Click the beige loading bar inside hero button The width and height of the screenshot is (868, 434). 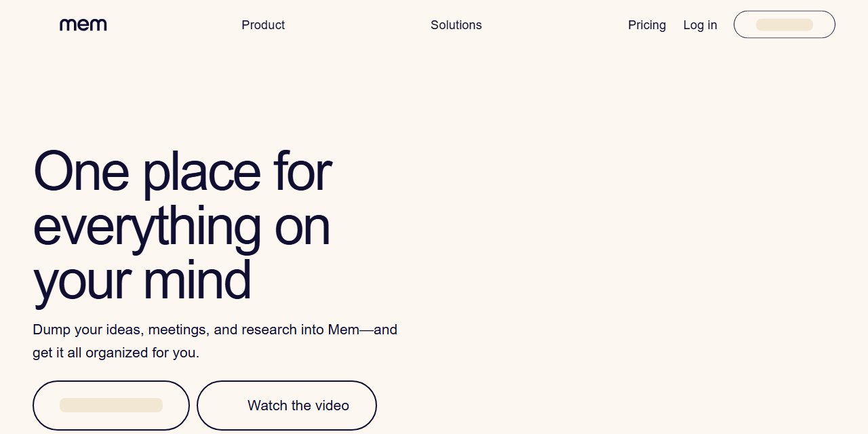pos(111,405)
